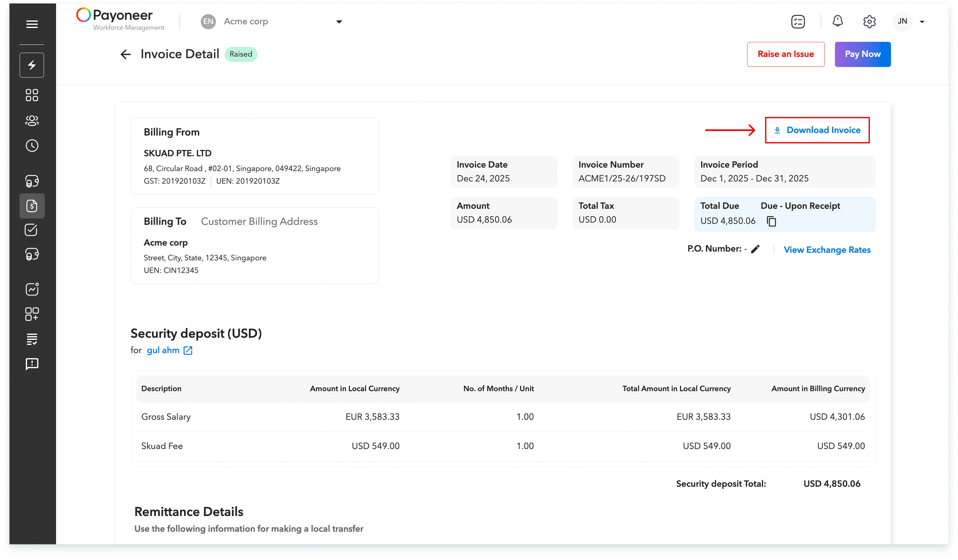
Task: Select the quick actions lightning icon in sidebar
Action: pos(32,65)
